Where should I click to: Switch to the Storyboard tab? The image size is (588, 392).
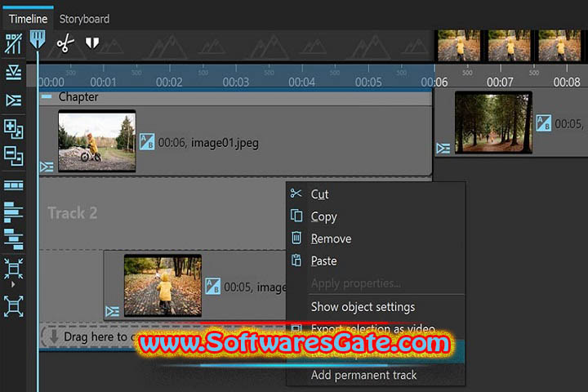pyautogui.click(x=84, y=19)
